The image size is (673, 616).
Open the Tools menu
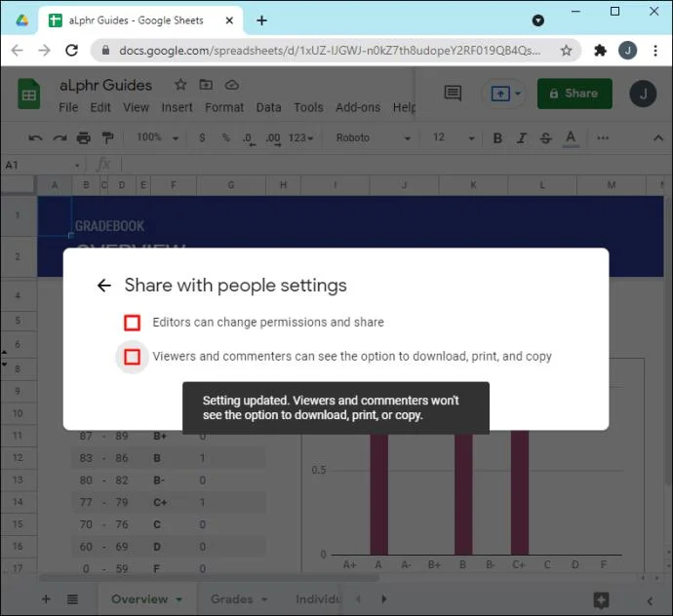[308, 107]
